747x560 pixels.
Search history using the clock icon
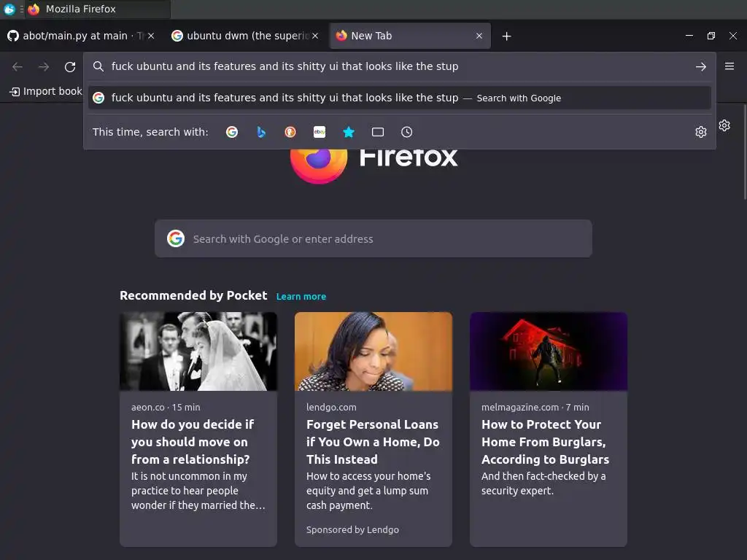coord(406,132)
